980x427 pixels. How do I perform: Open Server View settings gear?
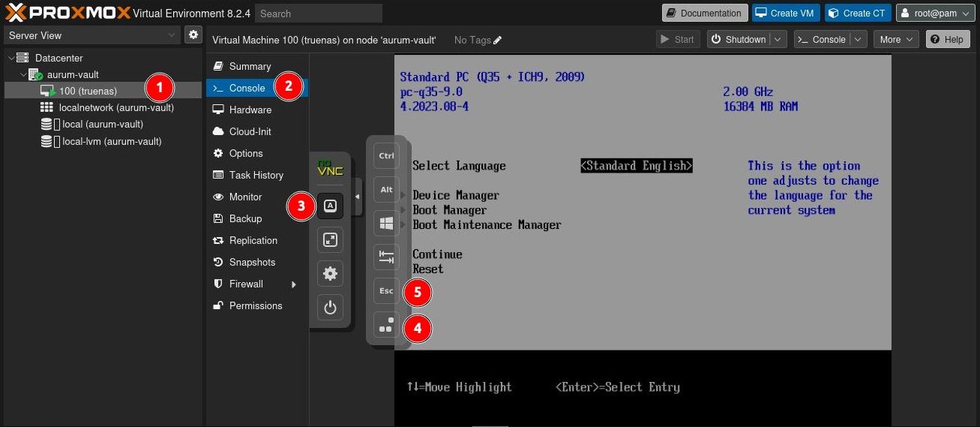[193, 35]
